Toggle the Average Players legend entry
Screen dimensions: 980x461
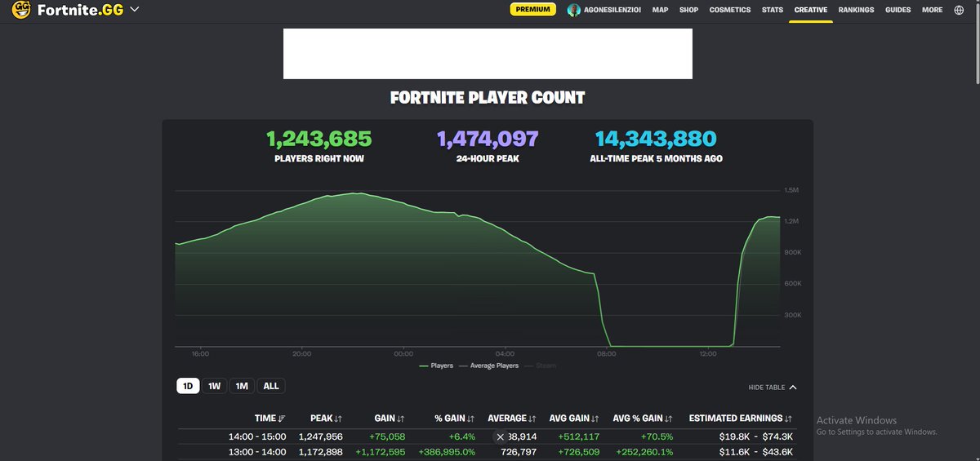[488, 366]
